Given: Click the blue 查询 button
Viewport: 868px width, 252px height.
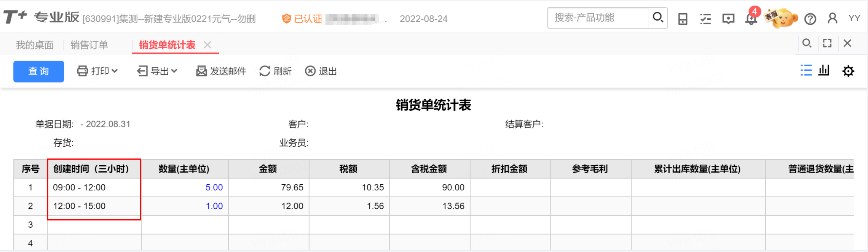Looking at the screenshot, I should [38, 71].
